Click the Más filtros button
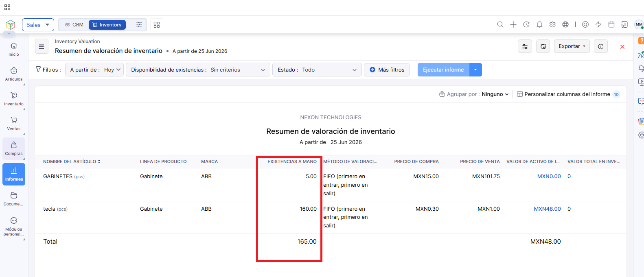The image size is (644, 277). (x=387, y=70)
